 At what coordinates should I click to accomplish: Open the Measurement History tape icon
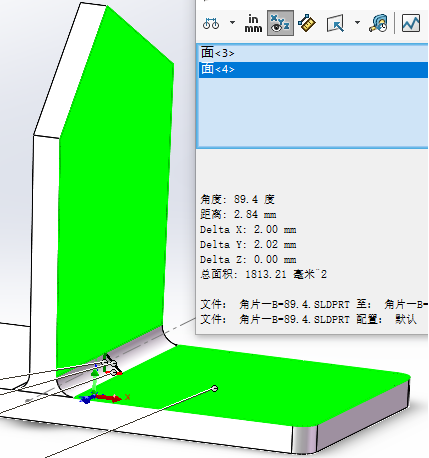click(x=379, y=23)
